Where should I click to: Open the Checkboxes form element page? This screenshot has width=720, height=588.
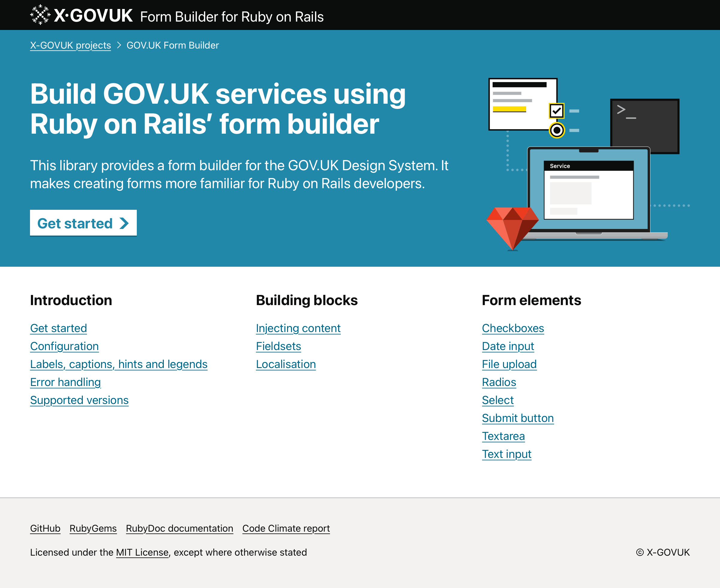tap(512, 328)
